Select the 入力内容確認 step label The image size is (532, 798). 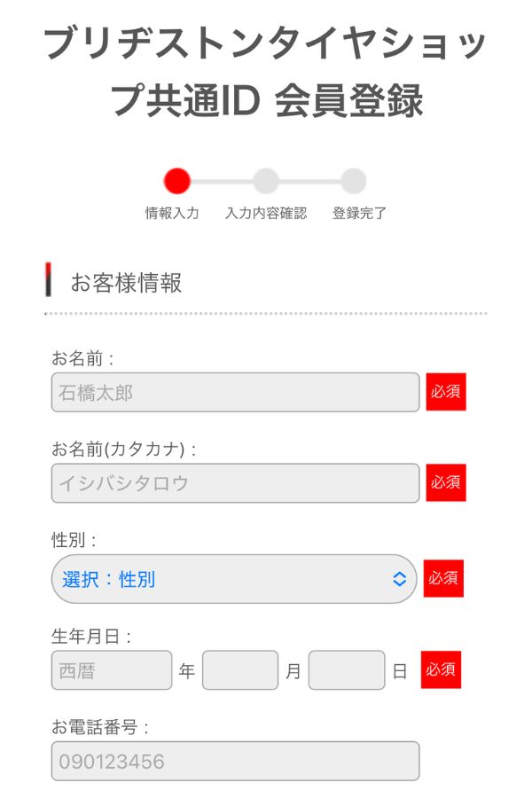[266, 214]
